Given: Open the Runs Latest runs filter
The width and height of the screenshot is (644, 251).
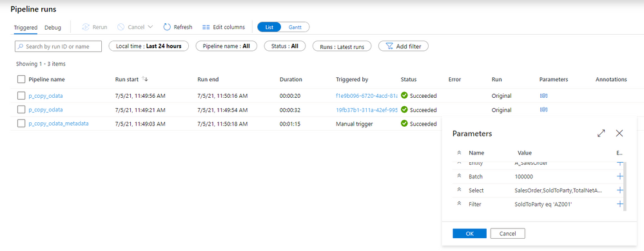Looking at the screenshot, I should pyautogui.click(x=342, y=46).
